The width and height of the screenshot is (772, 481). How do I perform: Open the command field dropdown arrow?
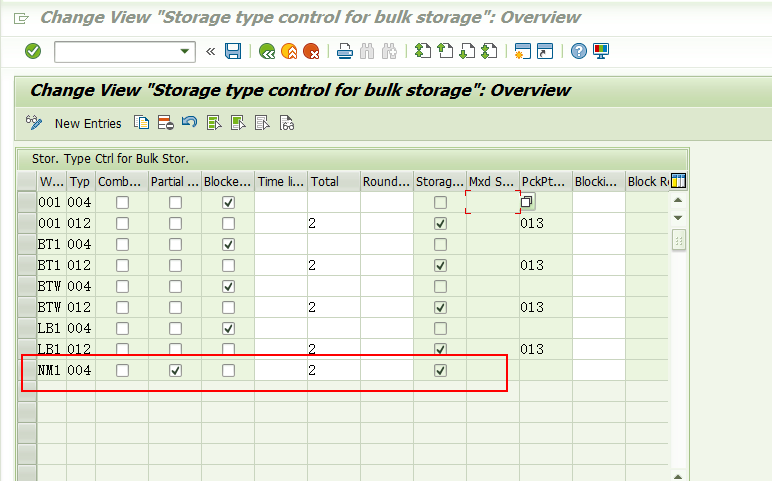tap(185, 51)
